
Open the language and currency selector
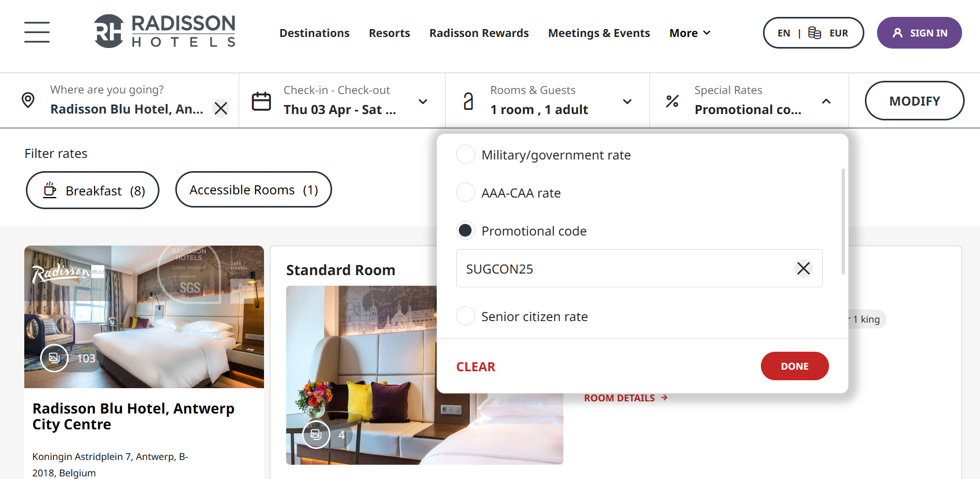coord(813,33)
